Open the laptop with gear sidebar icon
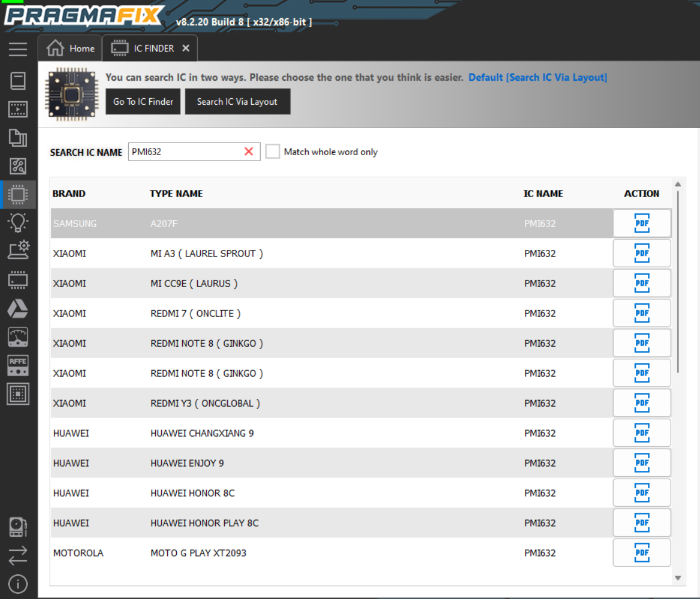This screenshot has width=700, height=599. (18, 250)
